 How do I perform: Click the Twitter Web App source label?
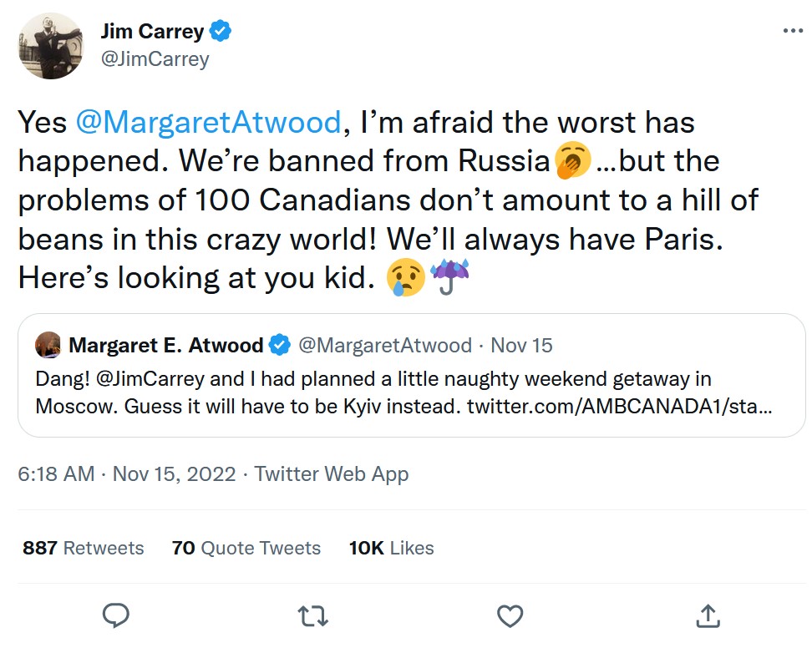coord(332,474)
